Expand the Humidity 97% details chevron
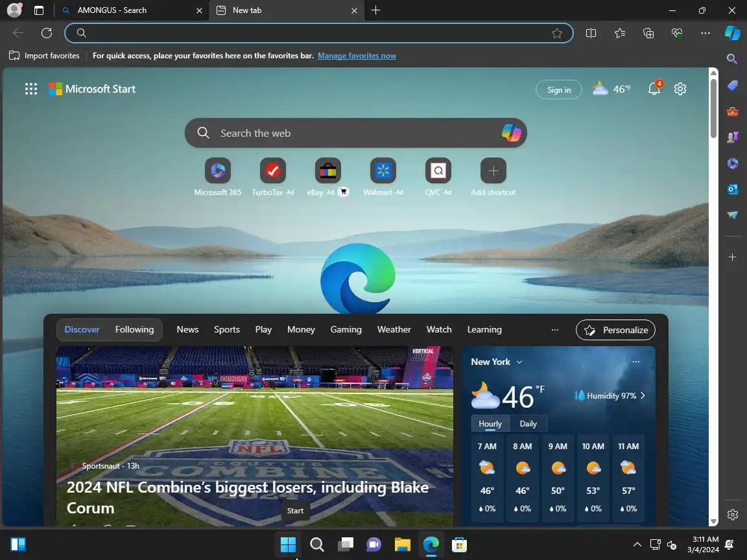This screenshot has width=747, height=560. [x=643, y=396]
